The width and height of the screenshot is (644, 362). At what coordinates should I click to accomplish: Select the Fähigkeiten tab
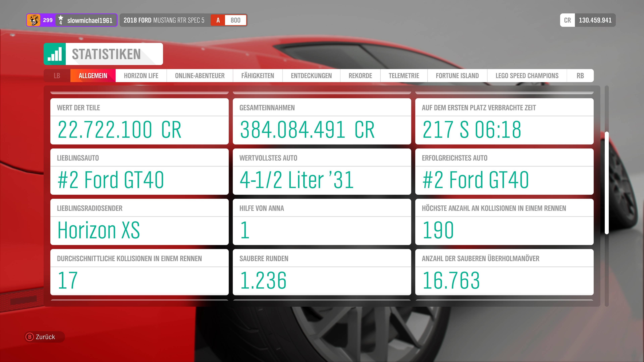[257, 76]
